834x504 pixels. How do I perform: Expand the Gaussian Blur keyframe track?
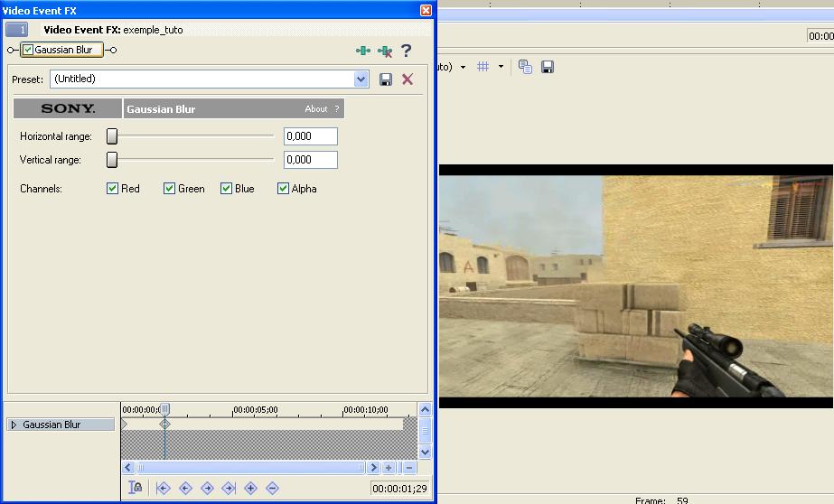14,425
